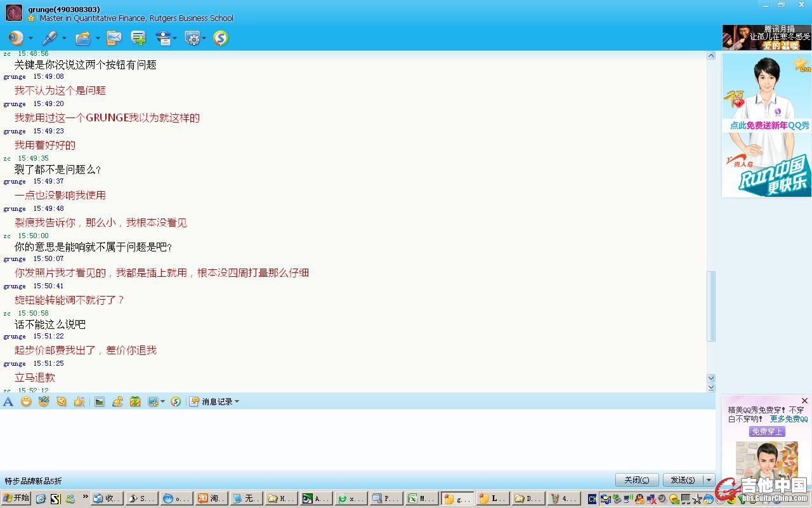Click the chat scrollbar up arrow
812x508 pixels.
point(711,56)
